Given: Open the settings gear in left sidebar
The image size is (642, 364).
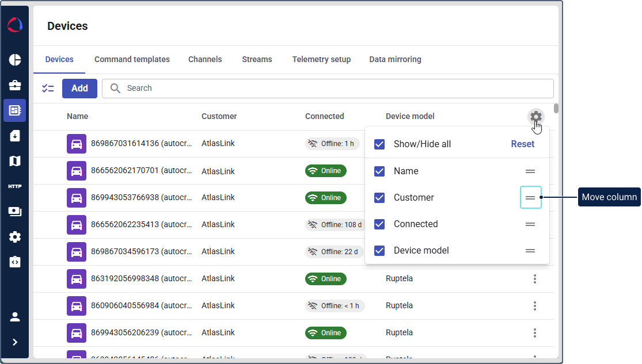Looking at the screenshot, I should coord(15,237).
